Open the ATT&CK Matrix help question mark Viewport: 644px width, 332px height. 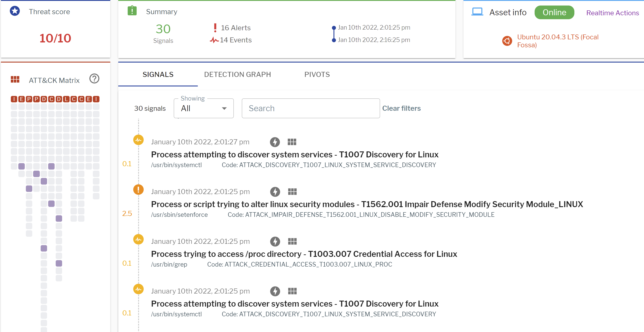coord(94,79)
